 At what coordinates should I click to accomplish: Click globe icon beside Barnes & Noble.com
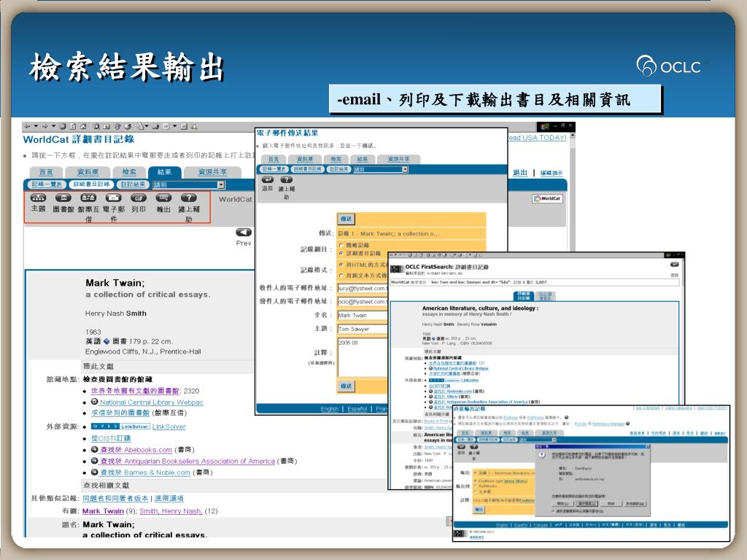pyautogui.click(x=94, y=472)
